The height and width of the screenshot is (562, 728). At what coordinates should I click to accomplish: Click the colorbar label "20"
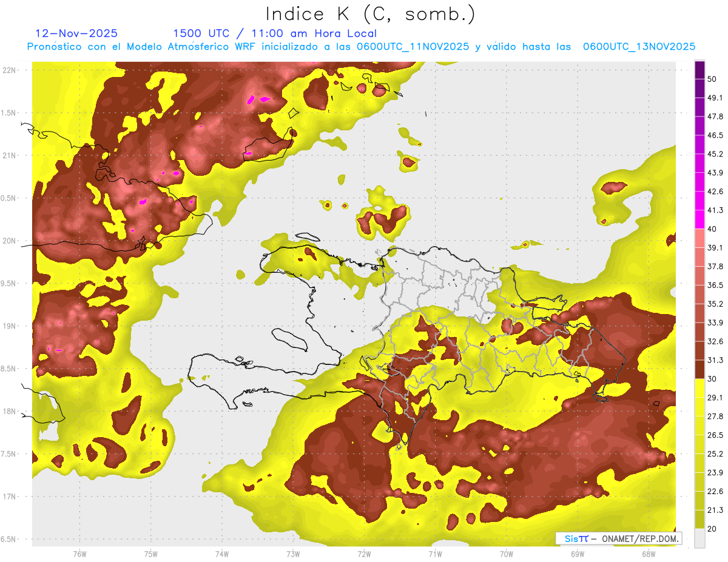tap(712, 529)
